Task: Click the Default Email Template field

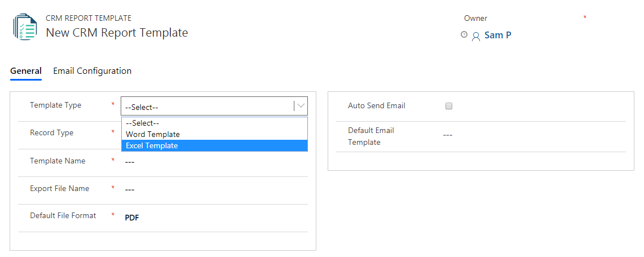Action: coord(534,135)
